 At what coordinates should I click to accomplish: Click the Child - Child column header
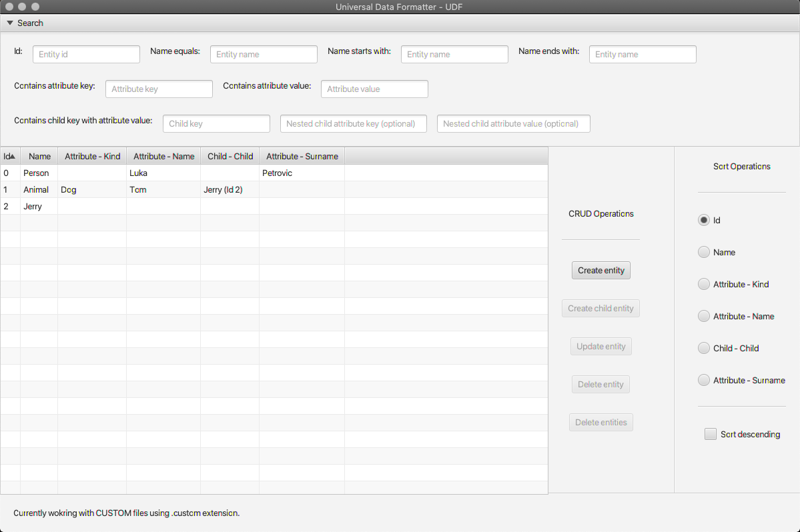(x=230, y=157)
